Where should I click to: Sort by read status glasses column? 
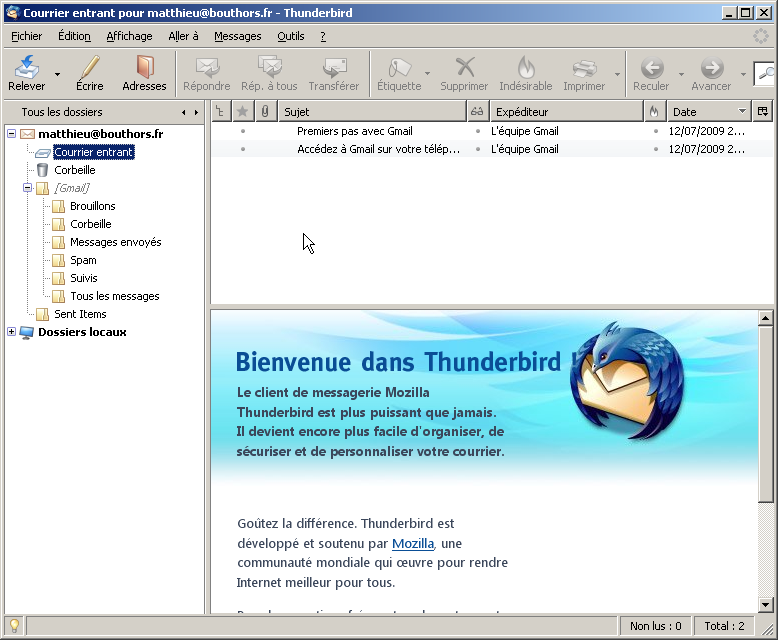[x=477, y=112]
